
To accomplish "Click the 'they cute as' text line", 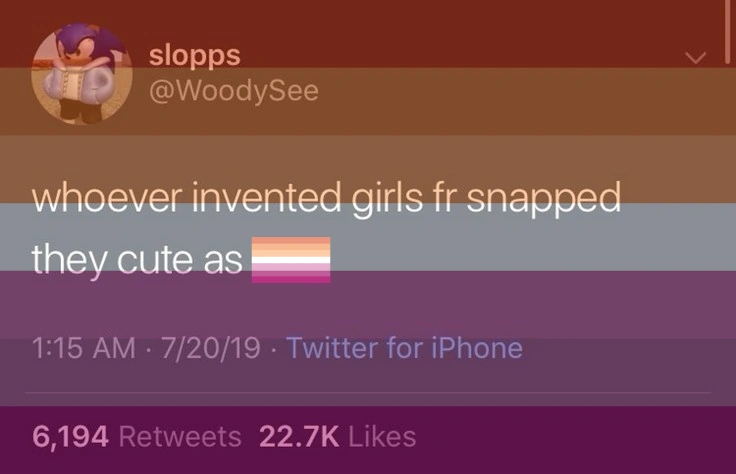I will click(136, 260).
